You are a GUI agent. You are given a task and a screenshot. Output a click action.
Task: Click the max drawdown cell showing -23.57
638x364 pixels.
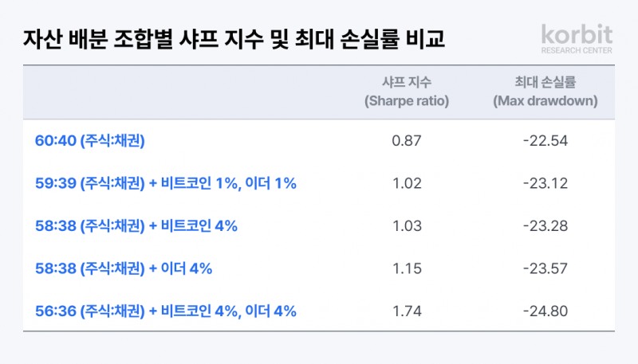[x=545, y=268]
